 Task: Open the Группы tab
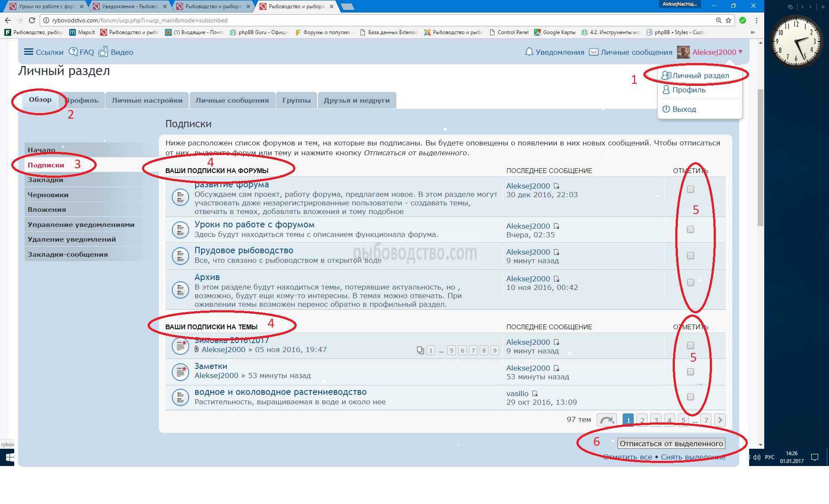click(x=296, y=100)
